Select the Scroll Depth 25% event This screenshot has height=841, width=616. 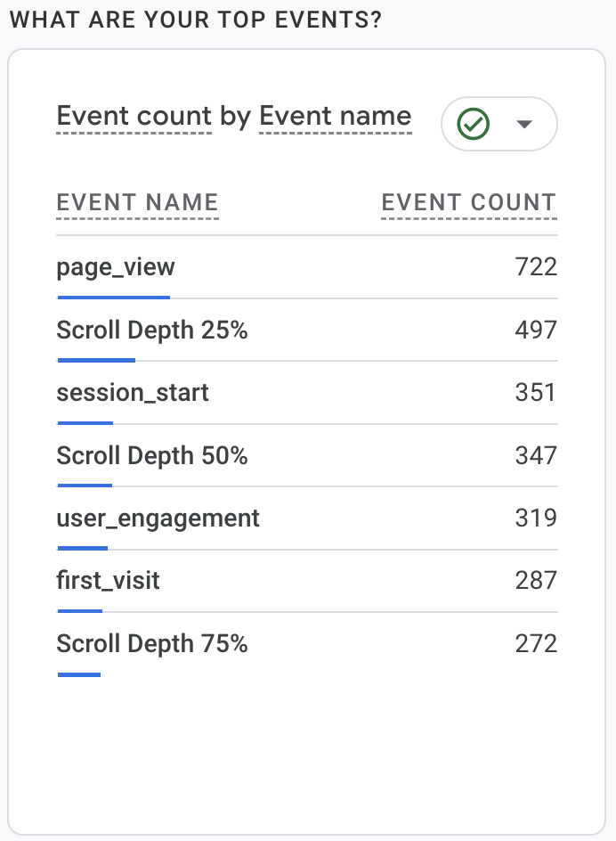click(x=152, y=331)
